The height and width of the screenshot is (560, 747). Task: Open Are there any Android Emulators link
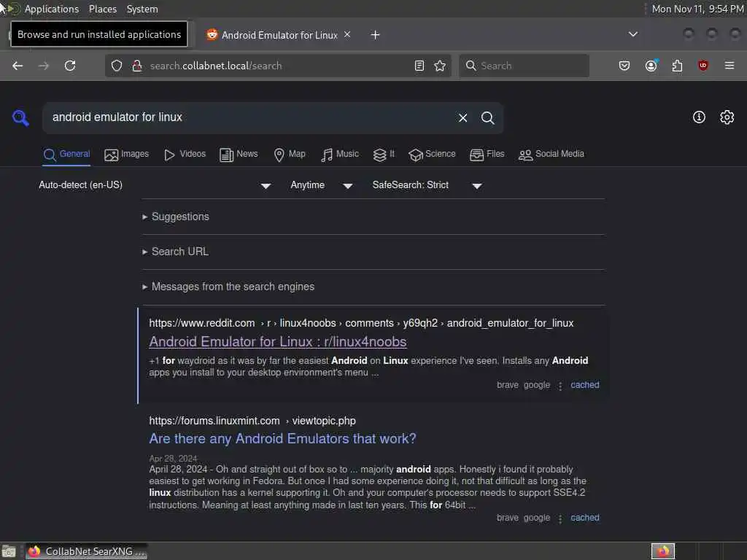pyautogui.click(x=282, y=438)
